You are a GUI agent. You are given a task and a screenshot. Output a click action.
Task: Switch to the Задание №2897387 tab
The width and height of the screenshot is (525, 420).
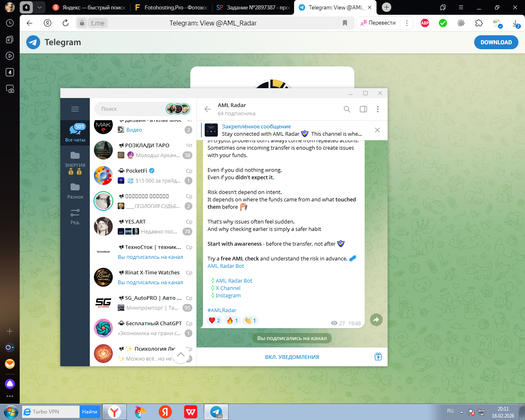pos(253,7)
